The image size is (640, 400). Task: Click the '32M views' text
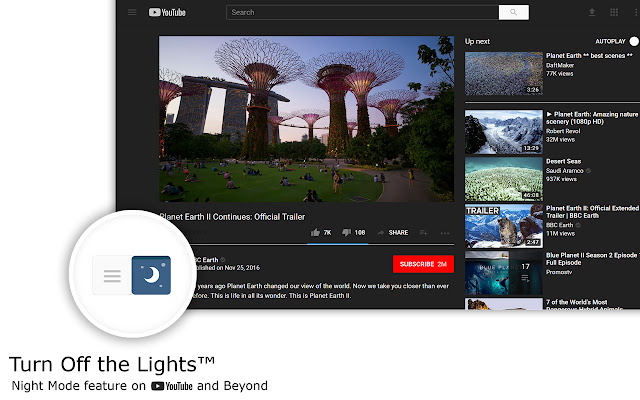coord(560,140)
